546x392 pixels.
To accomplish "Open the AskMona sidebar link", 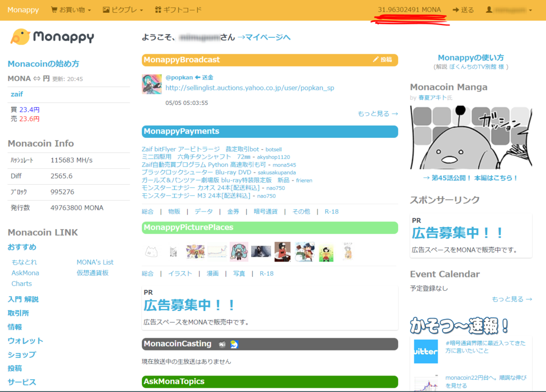I will coord(25,273).
